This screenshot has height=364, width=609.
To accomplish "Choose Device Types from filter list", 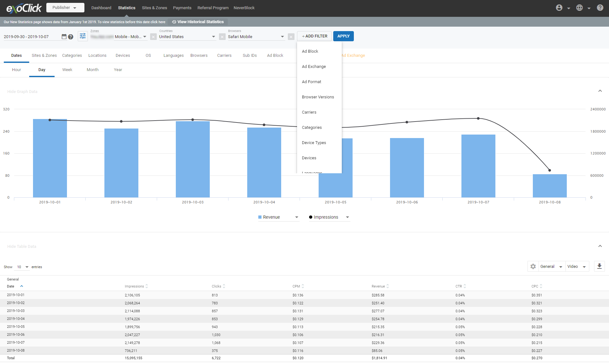I will tap(319, 143).
